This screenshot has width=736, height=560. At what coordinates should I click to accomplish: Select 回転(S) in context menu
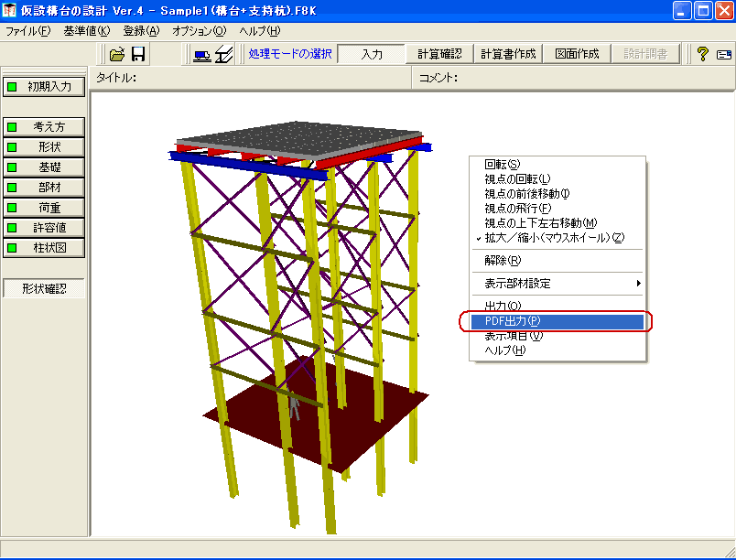557,164
